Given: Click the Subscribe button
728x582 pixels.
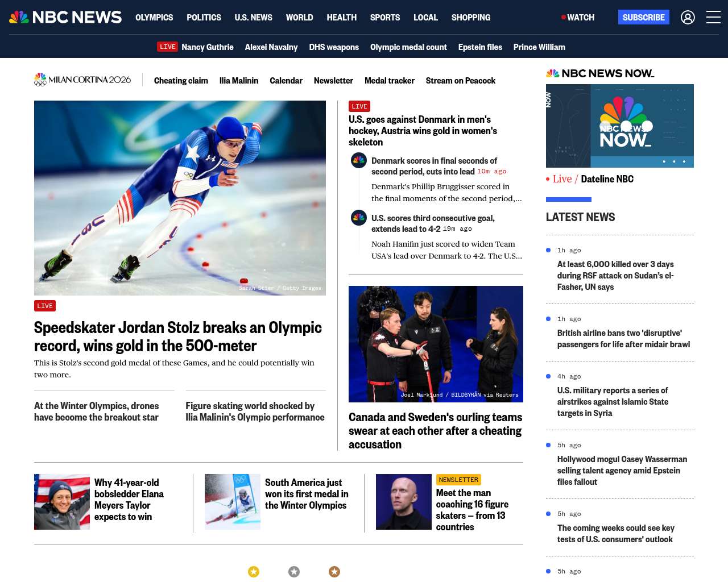Looking at the screenshot, I should (x=644, y=17).
